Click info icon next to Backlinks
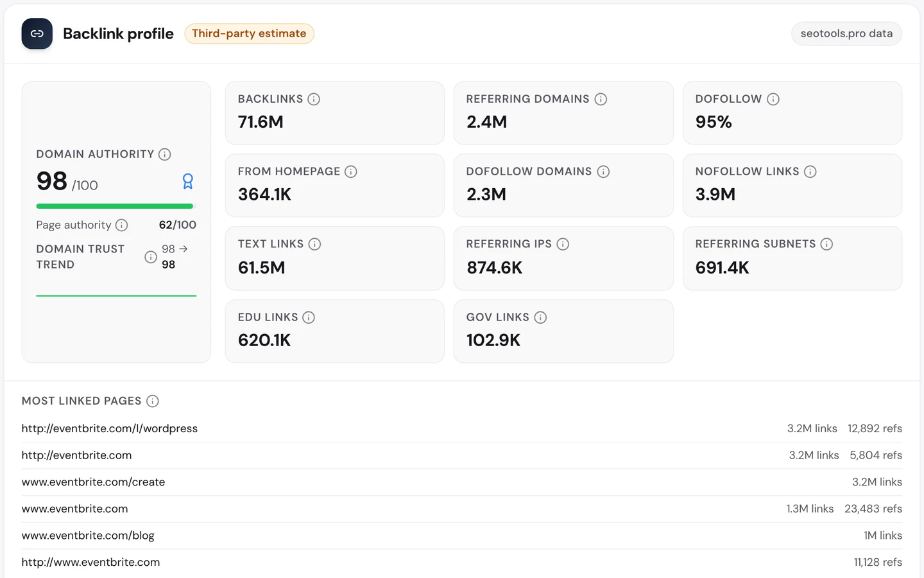 (314, 99)
